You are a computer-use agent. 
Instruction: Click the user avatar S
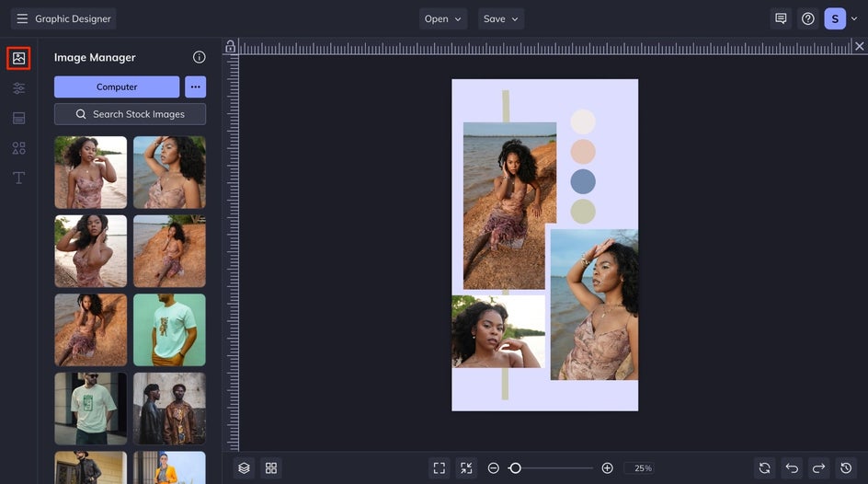(x=835, y=18)
